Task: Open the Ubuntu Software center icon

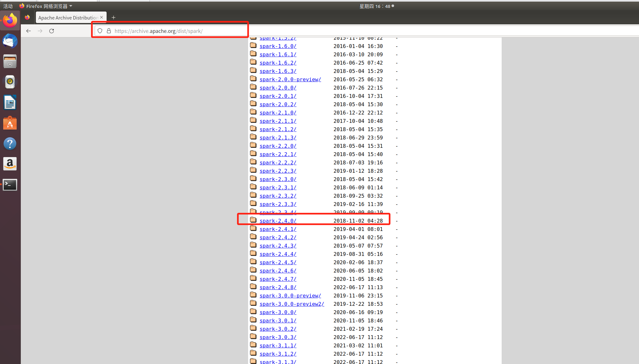Action: [x=10, y=123]
